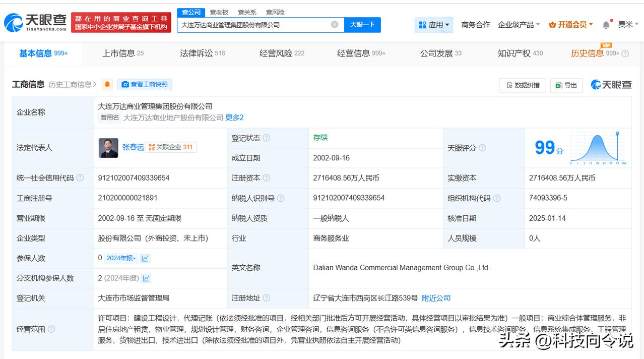Open the 经营信息 tab
The image size is (644, 359).
click(361, 53)
